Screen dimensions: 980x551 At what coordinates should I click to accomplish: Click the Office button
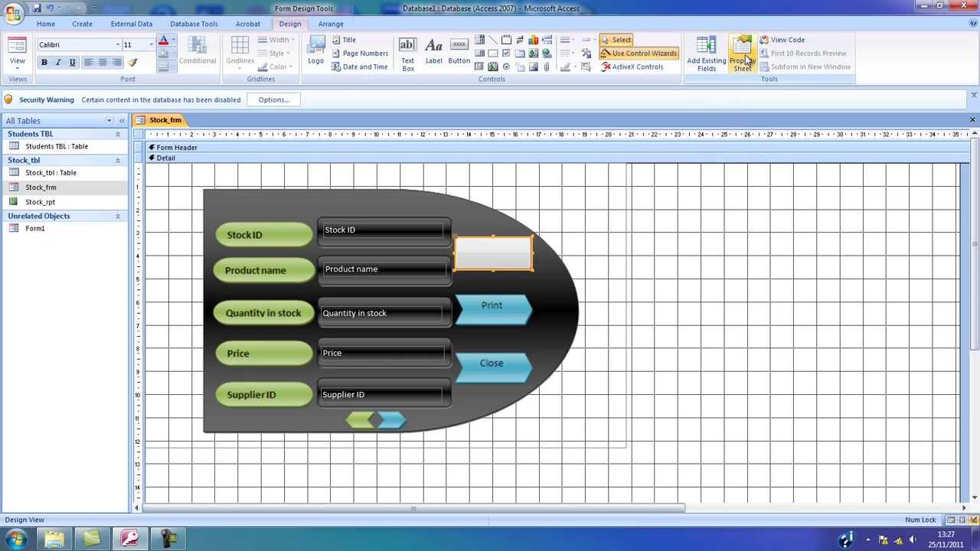coord(13,13)
